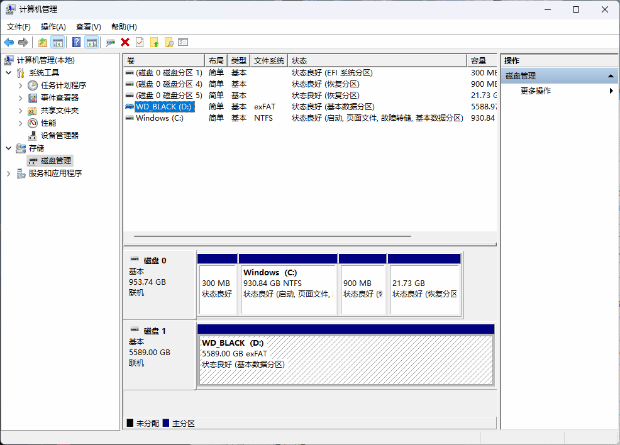Sort by the 文件系统 column header

[269, 61]
